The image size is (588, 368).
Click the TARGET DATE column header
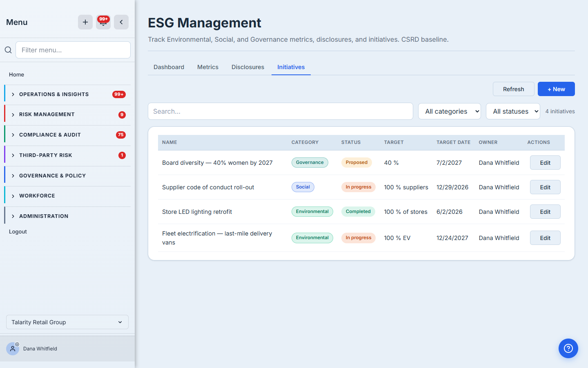coord(453,142)
